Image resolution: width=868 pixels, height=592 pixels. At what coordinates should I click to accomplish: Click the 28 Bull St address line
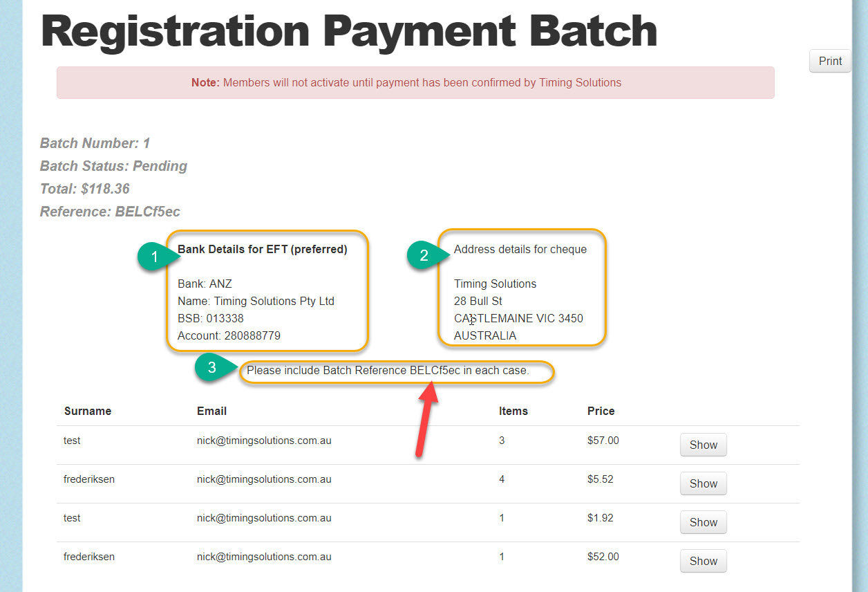point(478,301)
